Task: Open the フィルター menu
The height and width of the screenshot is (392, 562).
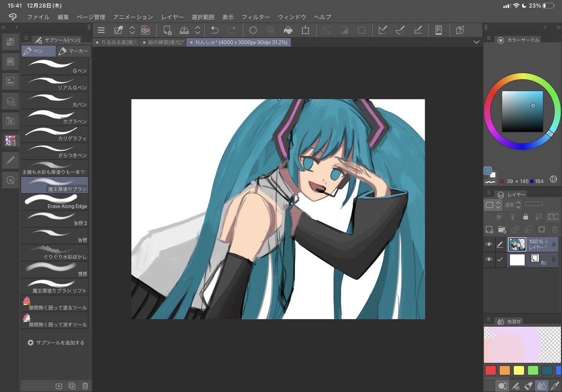Action: (255, 17)
